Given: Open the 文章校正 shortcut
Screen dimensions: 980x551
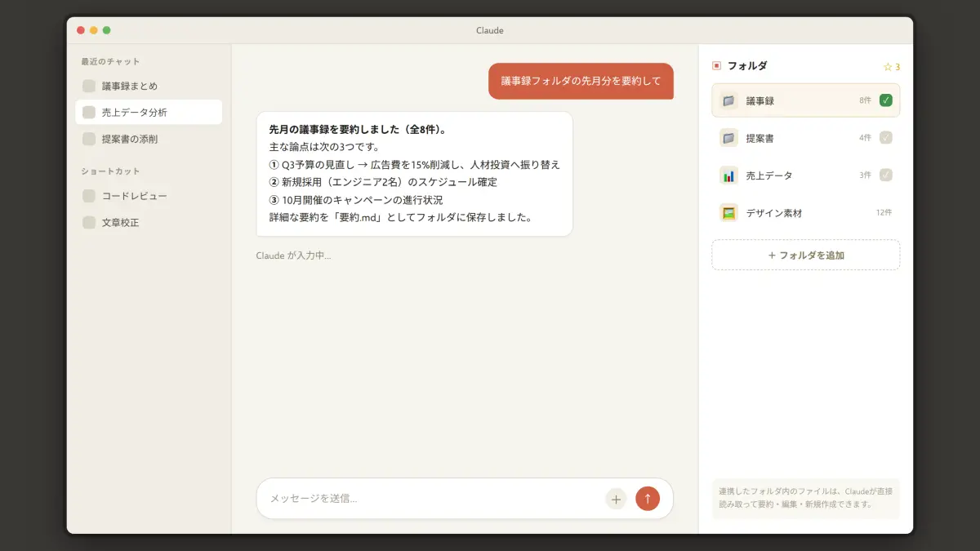Looking at the screenshot, I should (x=149, y=222).
